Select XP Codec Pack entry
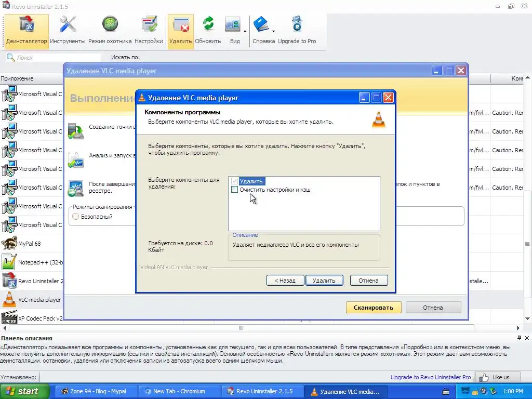 32,318
